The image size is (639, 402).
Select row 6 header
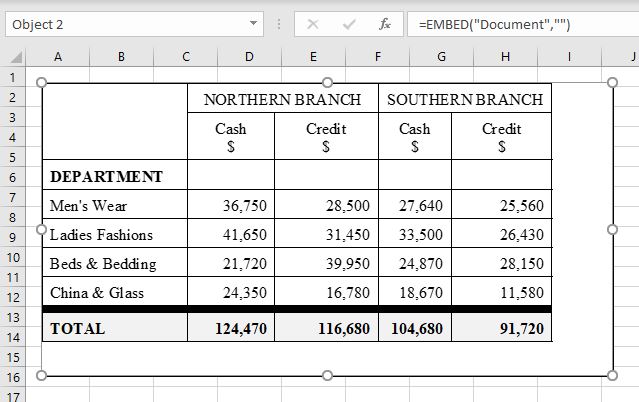pos(12,177)
